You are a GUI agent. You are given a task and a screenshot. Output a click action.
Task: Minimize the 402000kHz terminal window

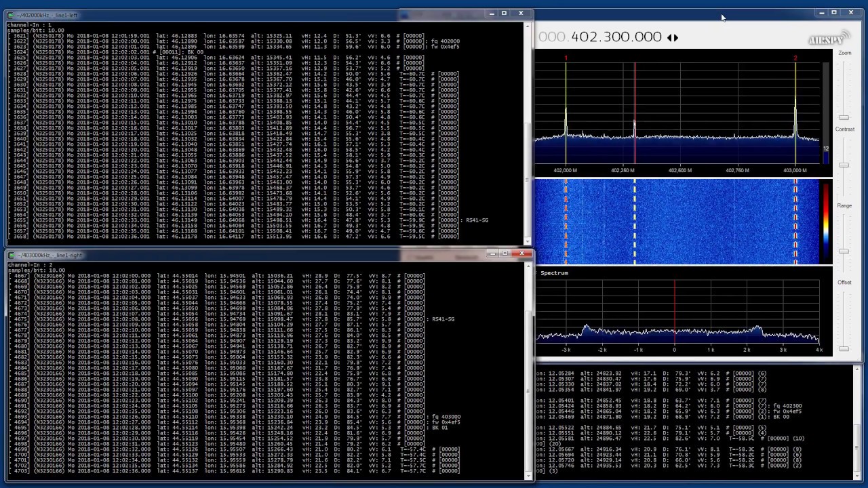tap(492, 14)
